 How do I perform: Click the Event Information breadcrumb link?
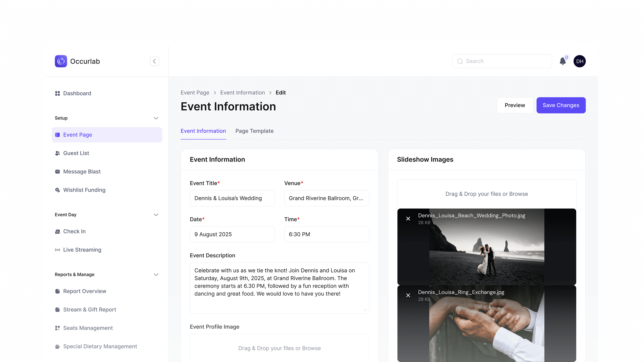coord(242,93)
